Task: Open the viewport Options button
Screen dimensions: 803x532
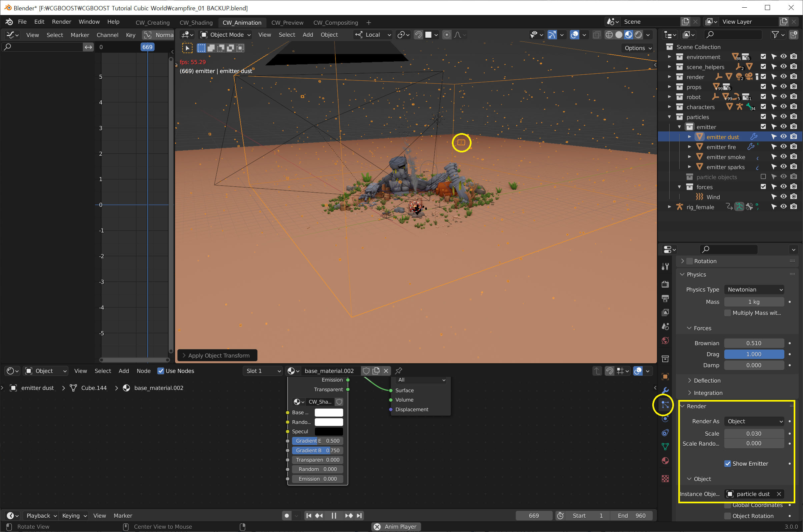Action: (x=638, y=48)
